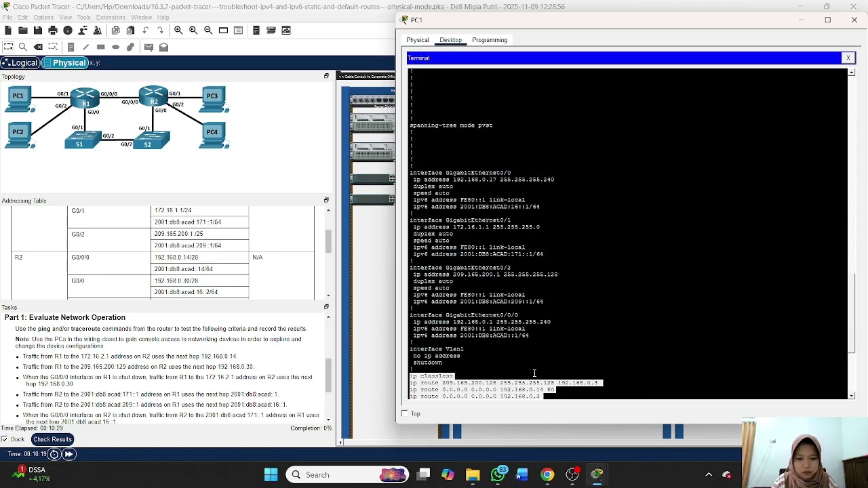Click the taskbar Search box

[x=346, y=474]
